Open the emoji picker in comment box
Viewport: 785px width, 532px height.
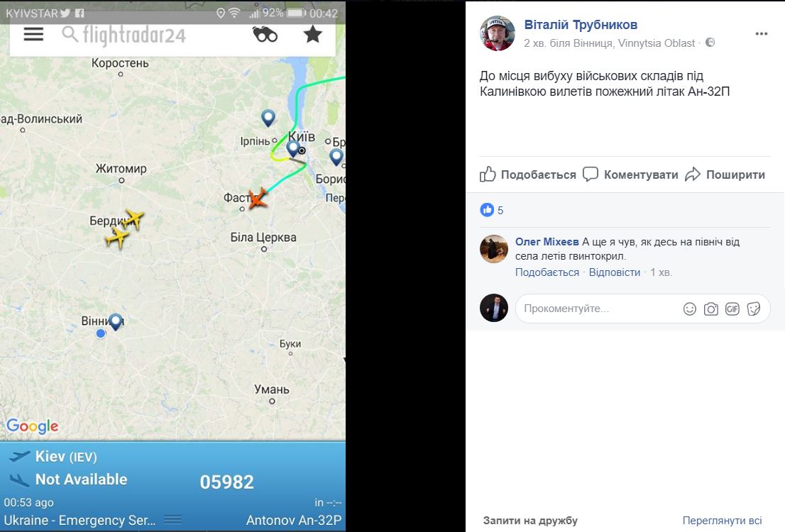pos(690,309)
